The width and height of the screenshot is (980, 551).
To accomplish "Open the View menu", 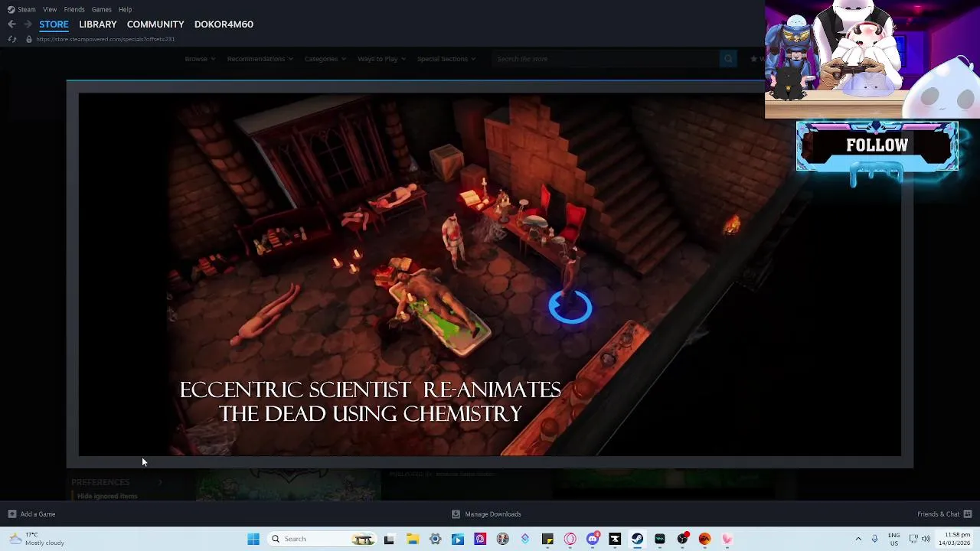I will click(x=50, y=9).
